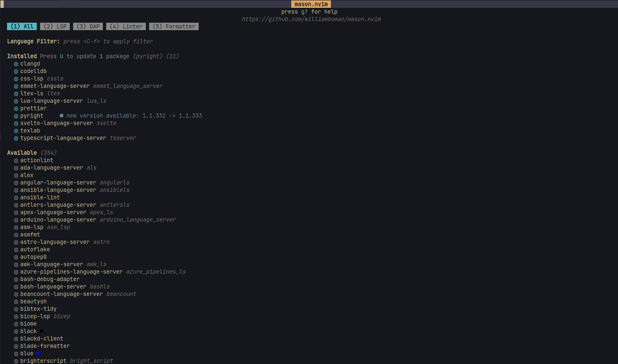
Task: Click the icon beside ada-language-server
Action: (x=16, y=168)
